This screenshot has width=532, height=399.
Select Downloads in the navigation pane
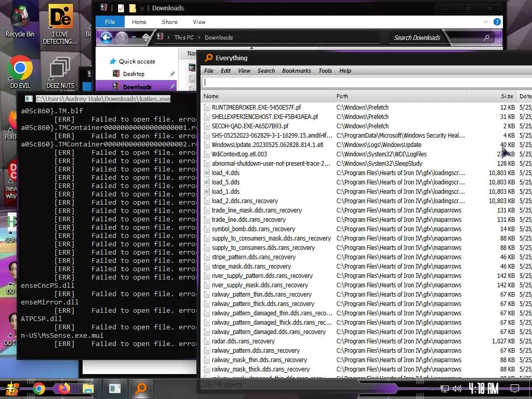pos(136,87)
